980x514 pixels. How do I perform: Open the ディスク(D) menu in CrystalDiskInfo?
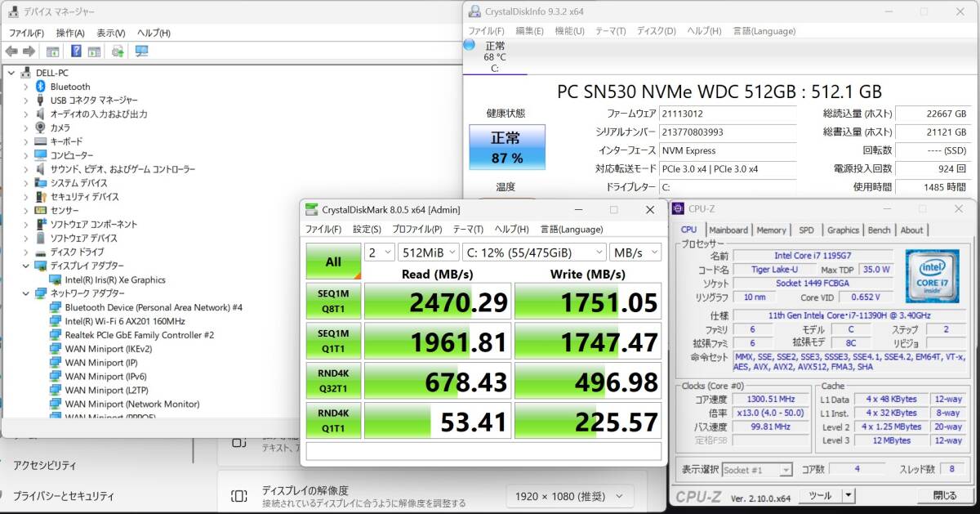[656, 31]
